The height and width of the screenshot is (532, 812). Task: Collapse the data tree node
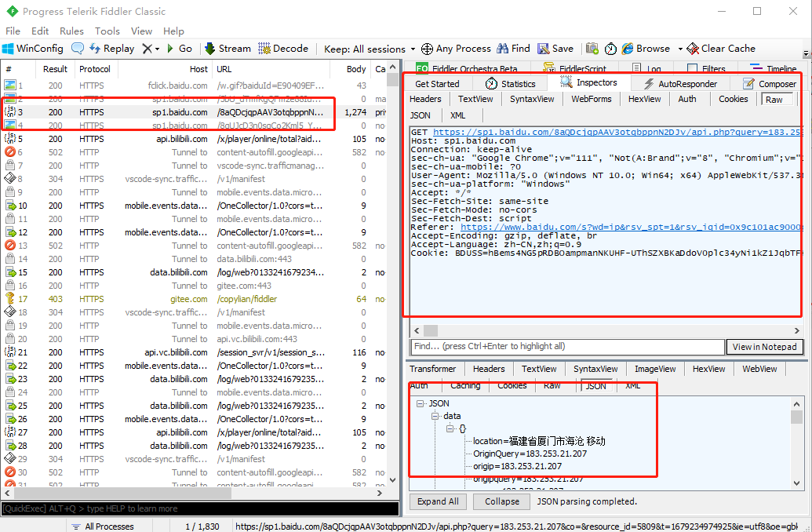click(435, 416)
